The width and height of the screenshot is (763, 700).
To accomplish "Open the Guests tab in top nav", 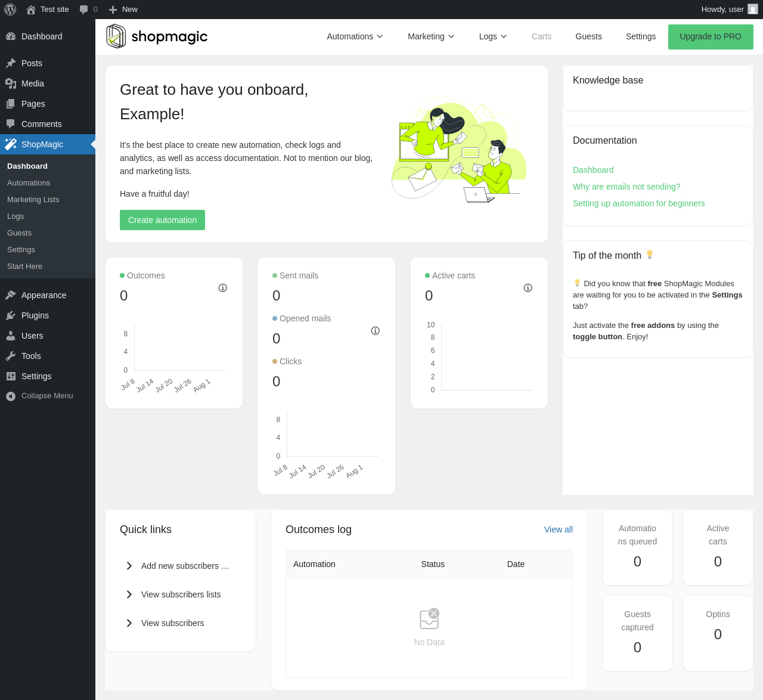I will point(589,36).
